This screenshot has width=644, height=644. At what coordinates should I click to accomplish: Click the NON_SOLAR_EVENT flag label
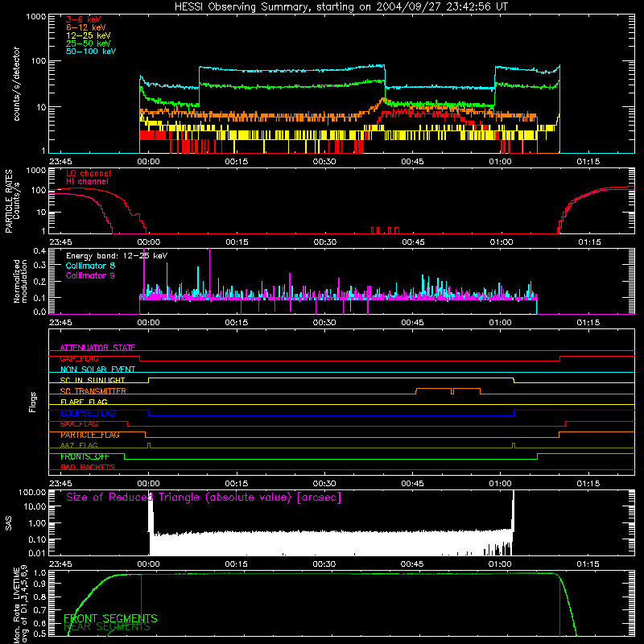(97, 369)
